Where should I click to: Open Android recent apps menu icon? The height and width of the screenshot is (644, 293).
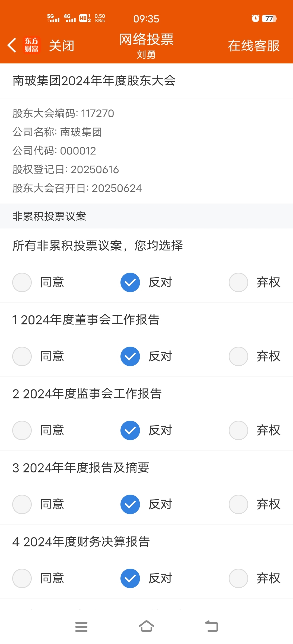[x=81, y=627]
